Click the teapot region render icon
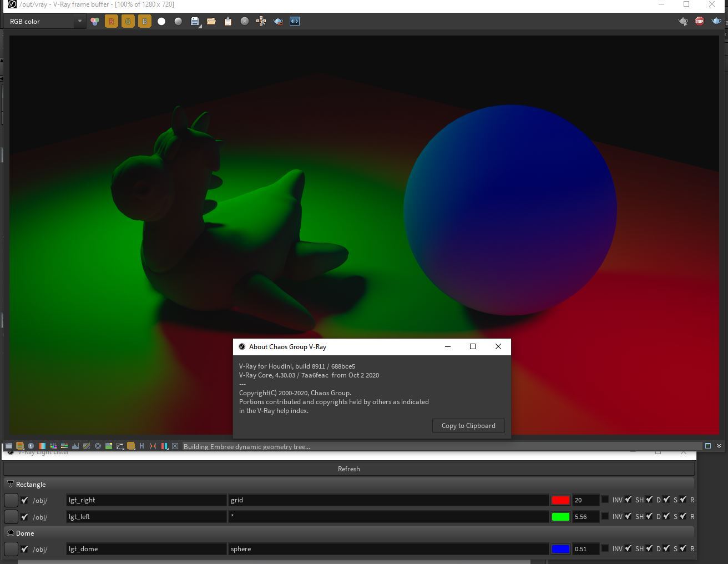Image resolution: width=728 pixels, height=564 pixels. tap(278, 21)
